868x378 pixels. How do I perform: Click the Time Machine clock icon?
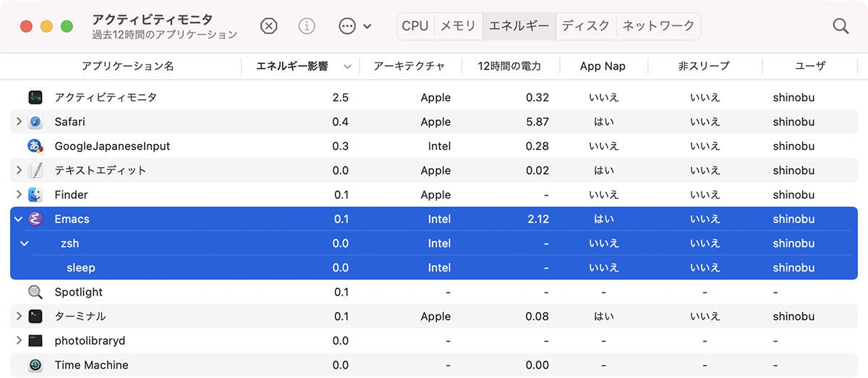point(35,365)
